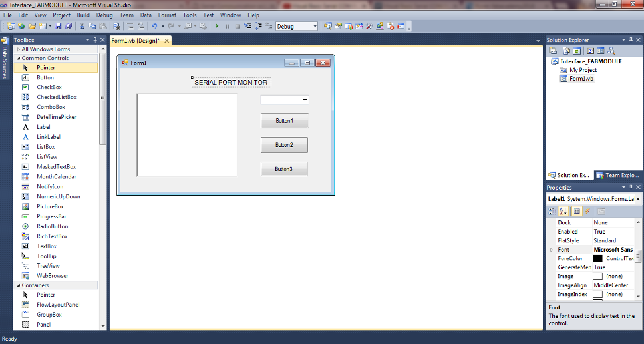
Task: Open the Properties object selector dropdown
Action: [x=638, y=199]
